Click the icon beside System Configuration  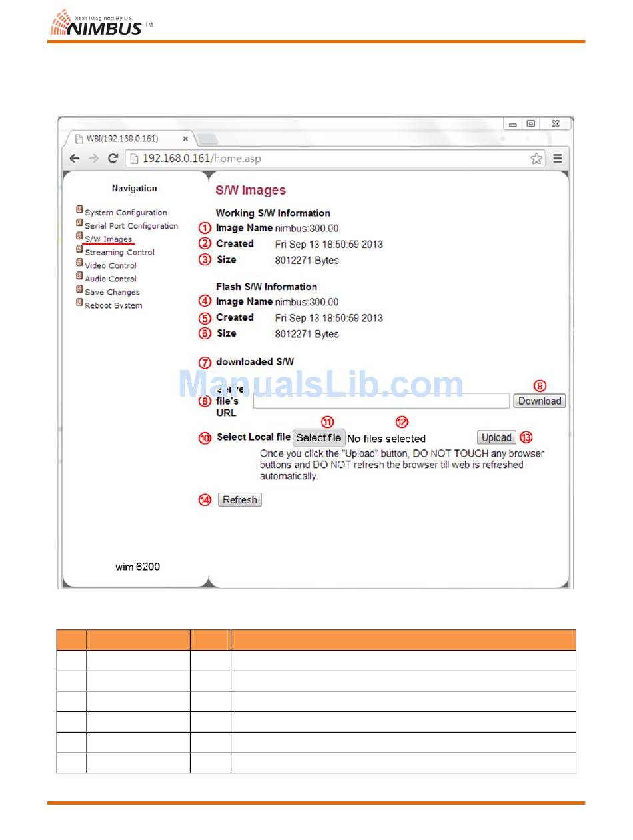(x=79, y=210)
